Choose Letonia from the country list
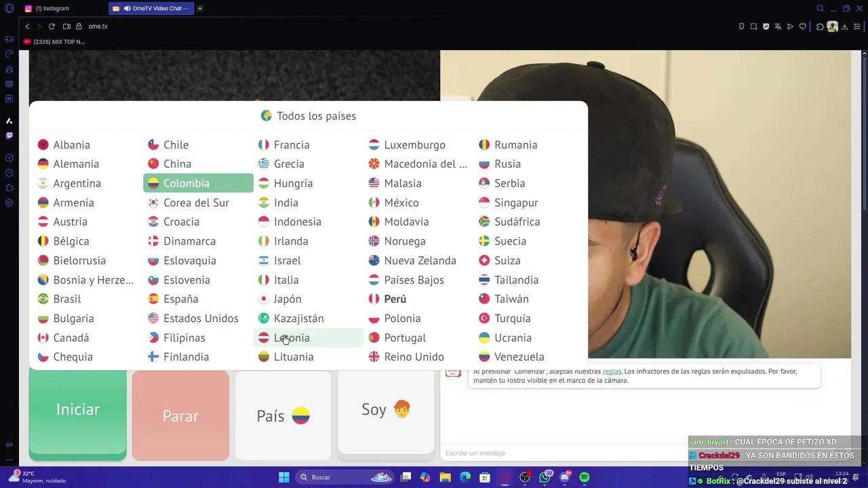The height and width of the screenshot is (488, 868). [x=309, y=338]
